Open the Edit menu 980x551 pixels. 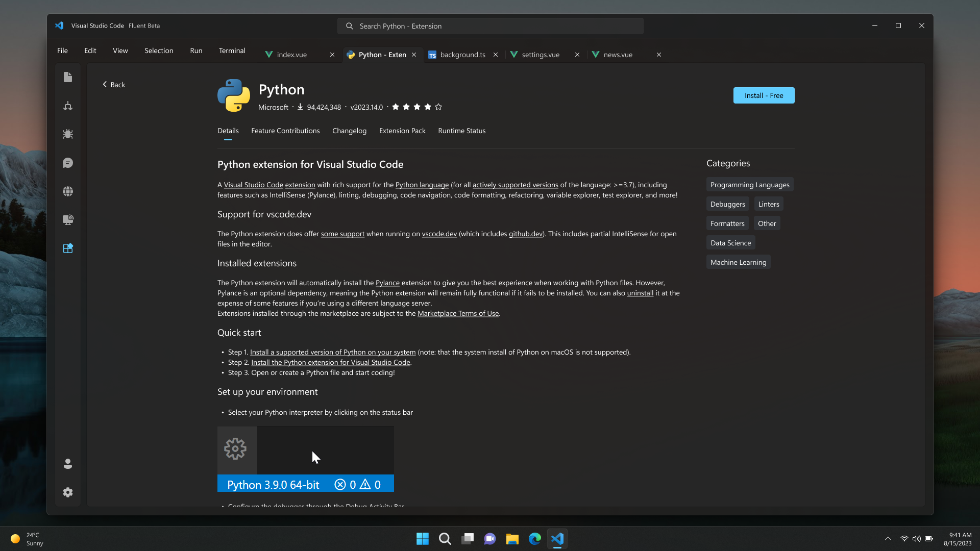coord(90,51)
